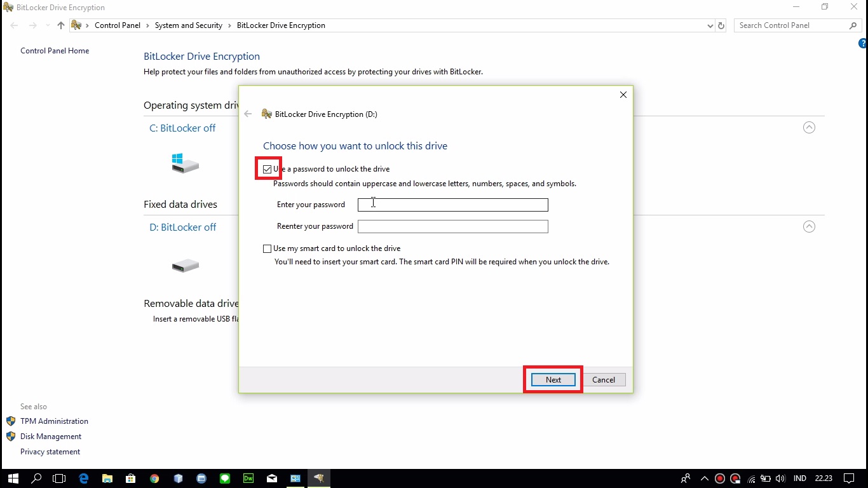Open the Privacy statement link
The image size is (868, 488).
coord(50,452)
